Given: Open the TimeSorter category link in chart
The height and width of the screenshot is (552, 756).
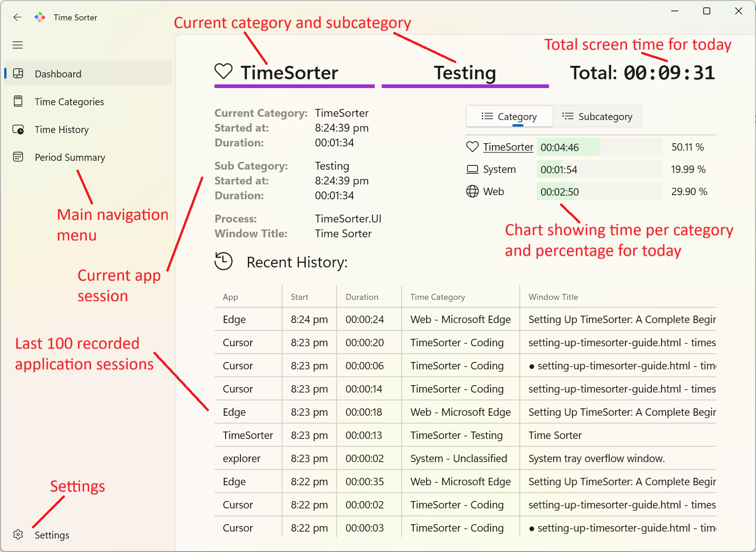Looking at the screenshot, I should pyautogui.click(x=508, y=147).
